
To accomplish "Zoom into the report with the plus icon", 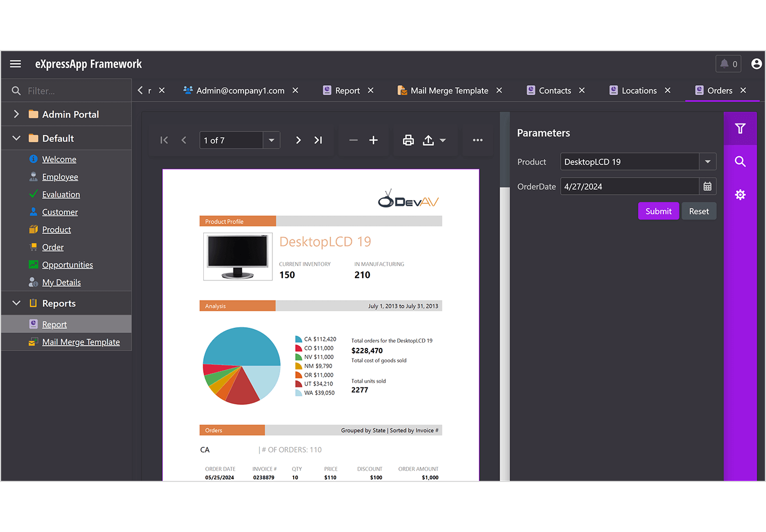I will 373,140.
